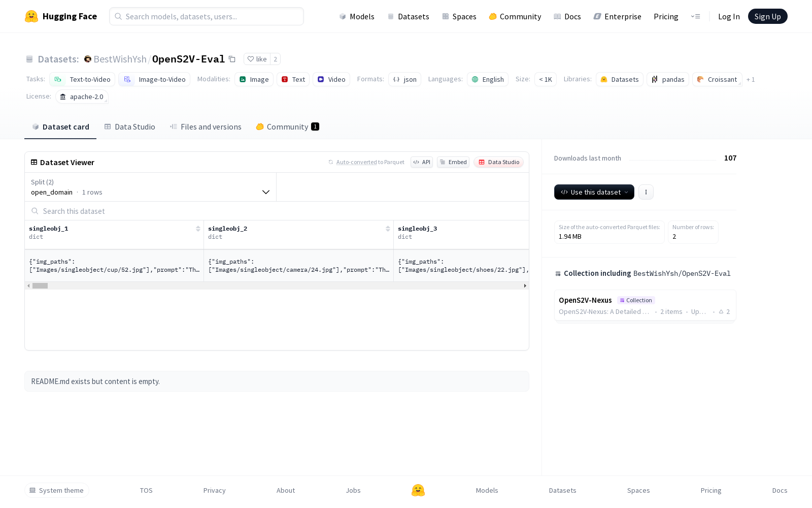This screenshot has height=508, width=812.
Task: Open footer Pricing link
Action: pos(711,490)
